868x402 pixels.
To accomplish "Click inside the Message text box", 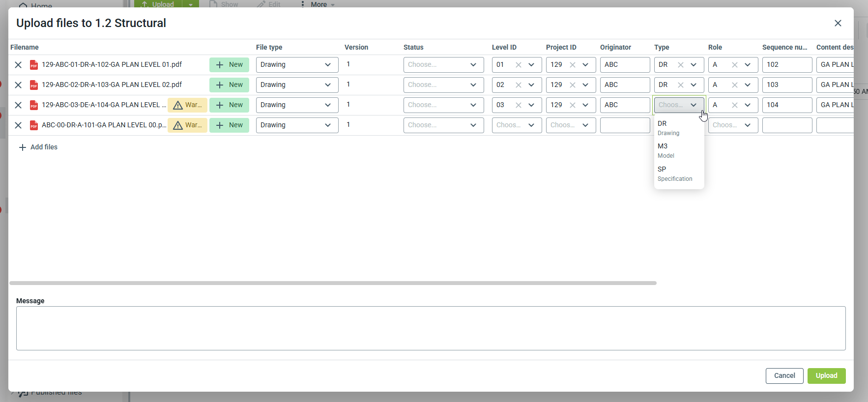I will click(431, 328).
